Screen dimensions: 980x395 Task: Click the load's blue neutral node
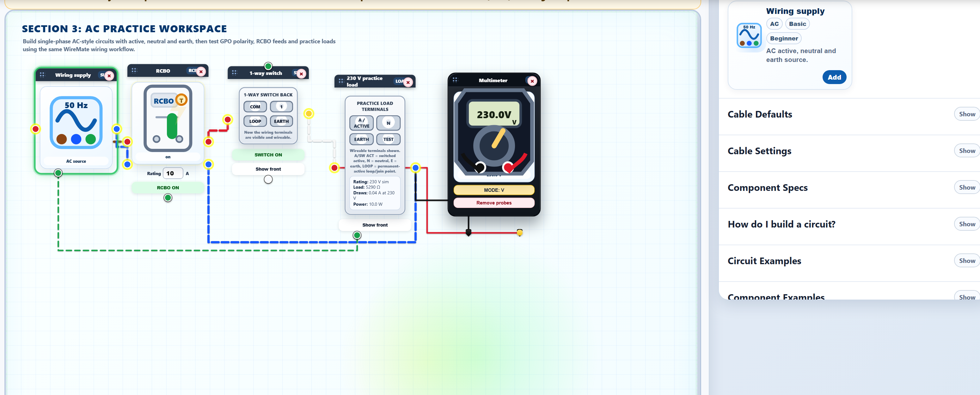[415, 168]
